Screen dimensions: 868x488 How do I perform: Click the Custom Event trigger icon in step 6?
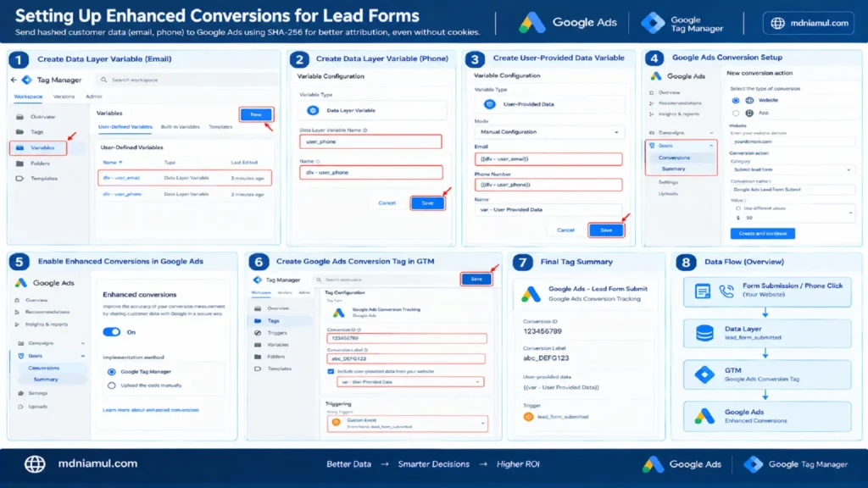click(336, 423)
